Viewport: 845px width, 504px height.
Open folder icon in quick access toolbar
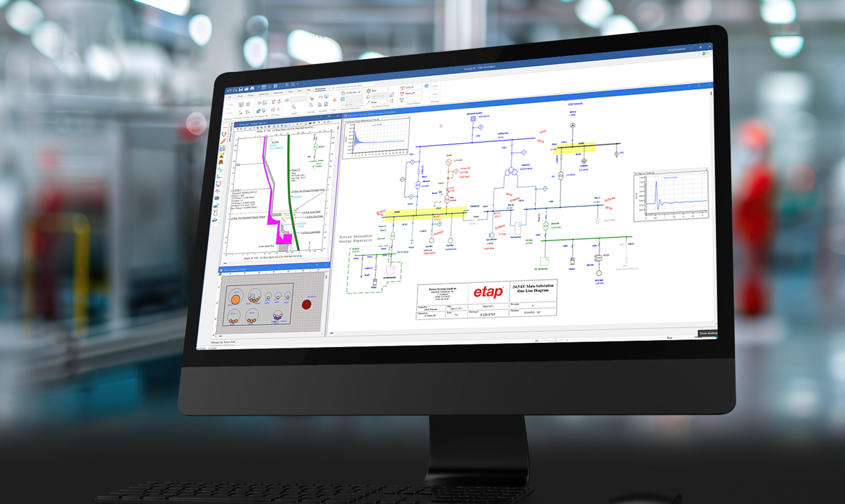click(x=246, y=89)
